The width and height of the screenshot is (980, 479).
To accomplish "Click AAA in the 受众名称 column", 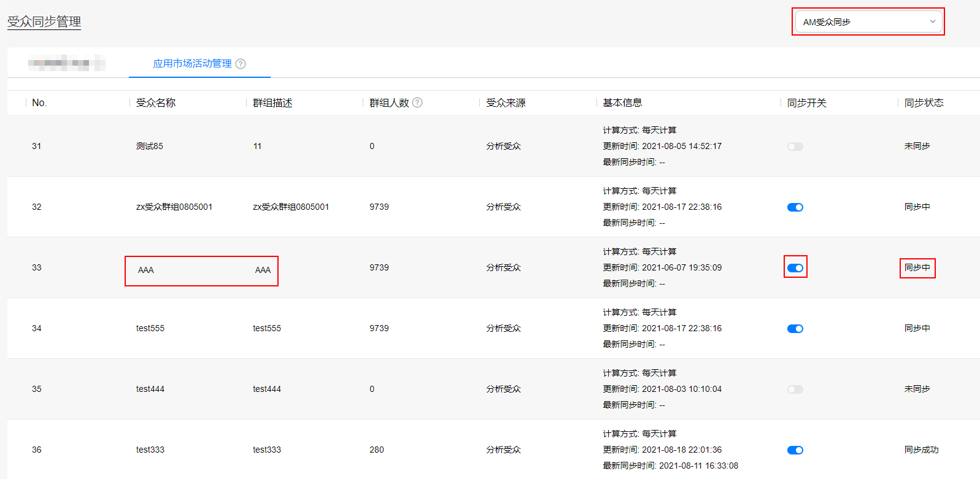I will 146,270.
